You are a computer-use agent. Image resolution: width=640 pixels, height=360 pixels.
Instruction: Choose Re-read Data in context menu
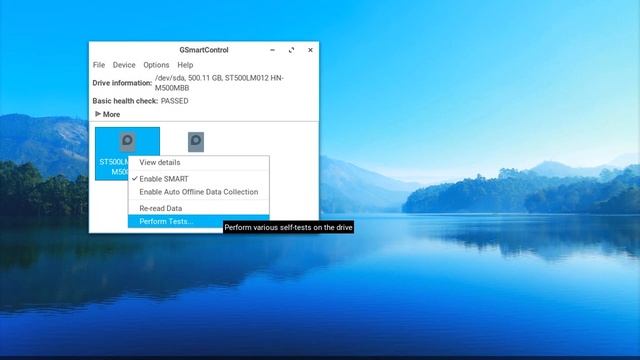pyautogui.click(x=199, y=208)
